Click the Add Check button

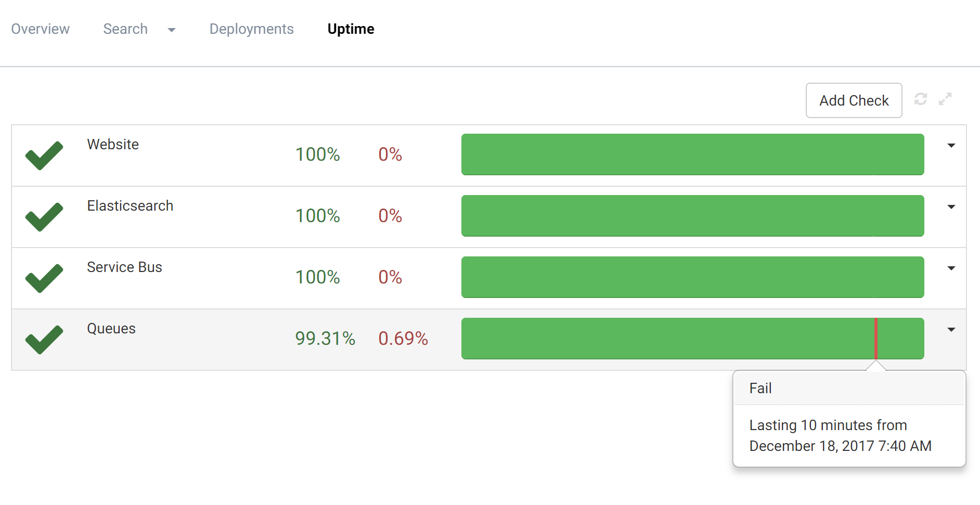click(854, 100)
